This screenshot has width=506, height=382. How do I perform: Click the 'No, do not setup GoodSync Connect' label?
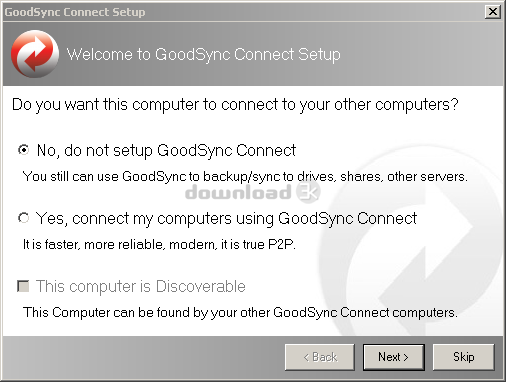coord(166,150)
